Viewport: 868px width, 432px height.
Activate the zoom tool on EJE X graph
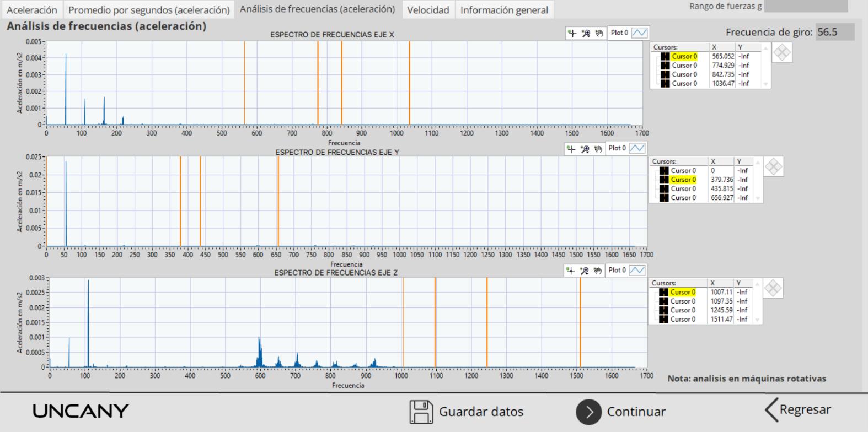[x=586, y=33]
